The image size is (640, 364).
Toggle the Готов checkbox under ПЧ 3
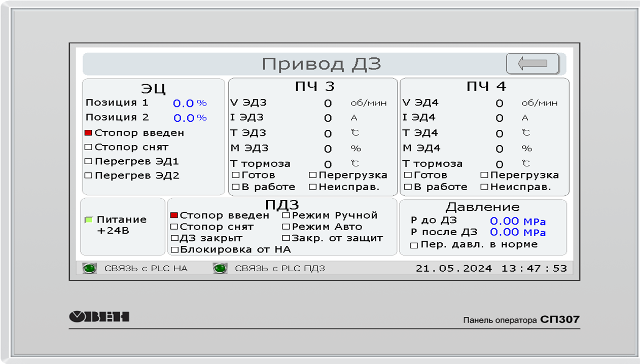click(x=235, y=175)
